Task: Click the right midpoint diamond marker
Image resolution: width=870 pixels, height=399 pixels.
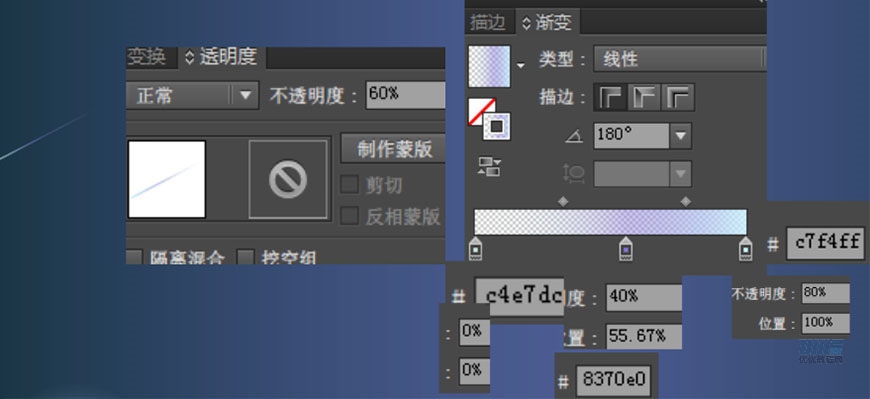Action: tap(686, 202)
